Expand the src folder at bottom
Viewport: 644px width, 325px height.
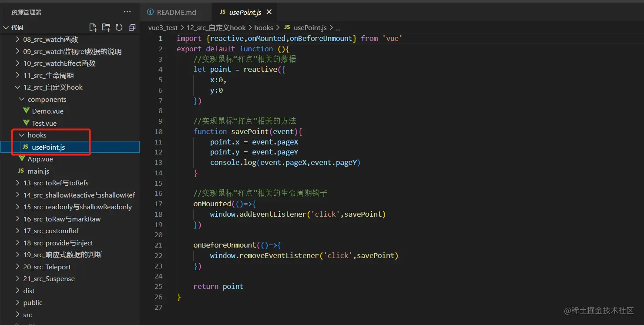[17, 315]
